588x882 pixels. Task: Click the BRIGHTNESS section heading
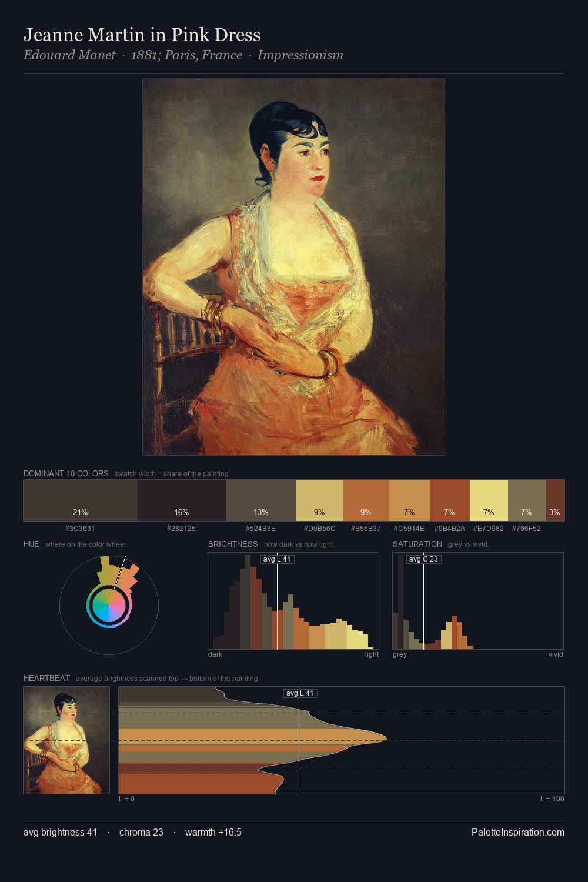click(x=233, y=544)
